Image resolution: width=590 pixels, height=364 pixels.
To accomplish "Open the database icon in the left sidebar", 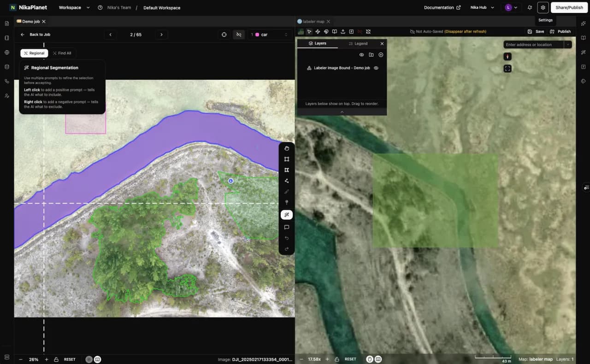I will (7, 67).
